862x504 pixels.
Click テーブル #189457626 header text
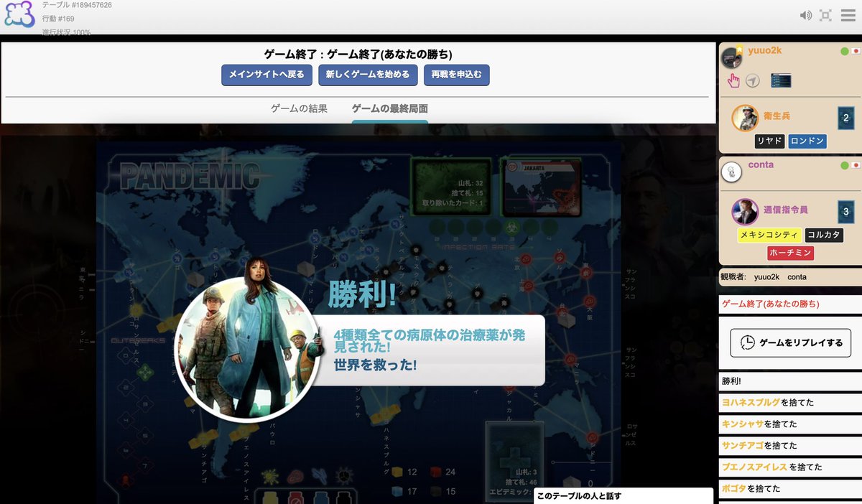(77, 5)
